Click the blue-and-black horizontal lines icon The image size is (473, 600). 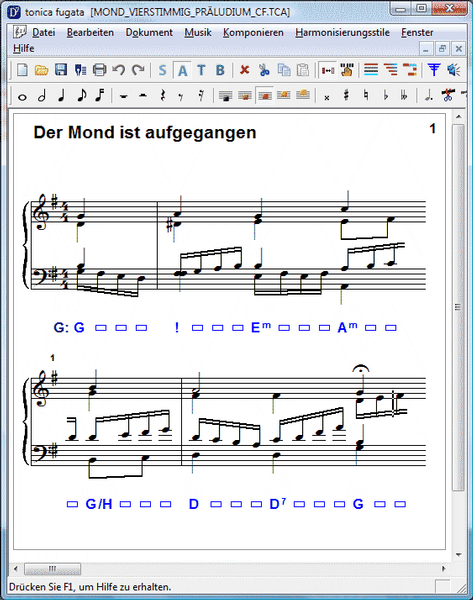point(371,70)
